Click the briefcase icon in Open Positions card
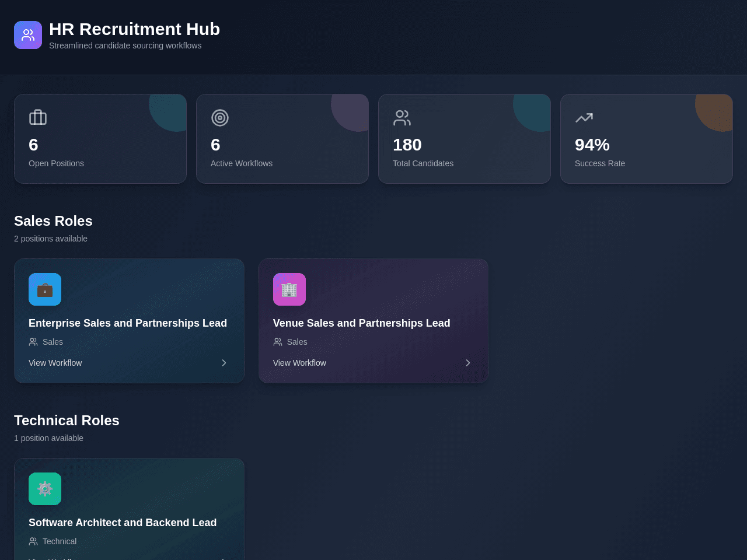Screen dimensions: 747x560 (x=38, y=117)
